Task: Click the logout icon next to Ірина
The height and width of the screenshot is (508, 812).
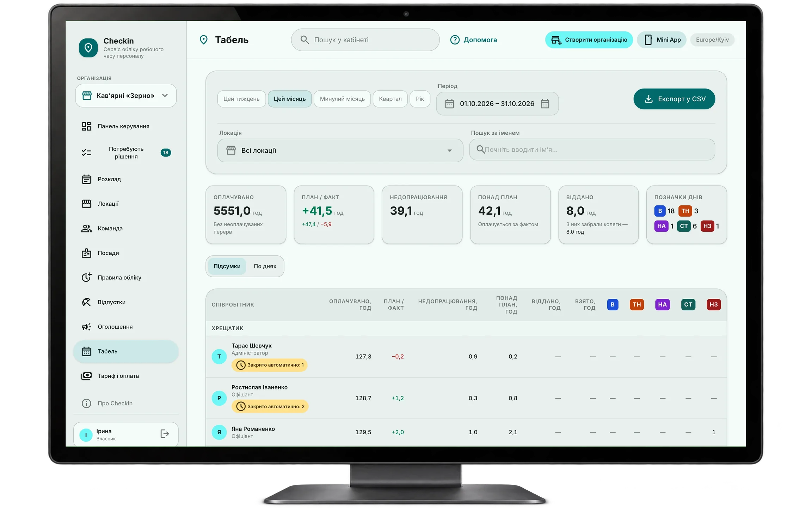Action: [x=165, y=434]
